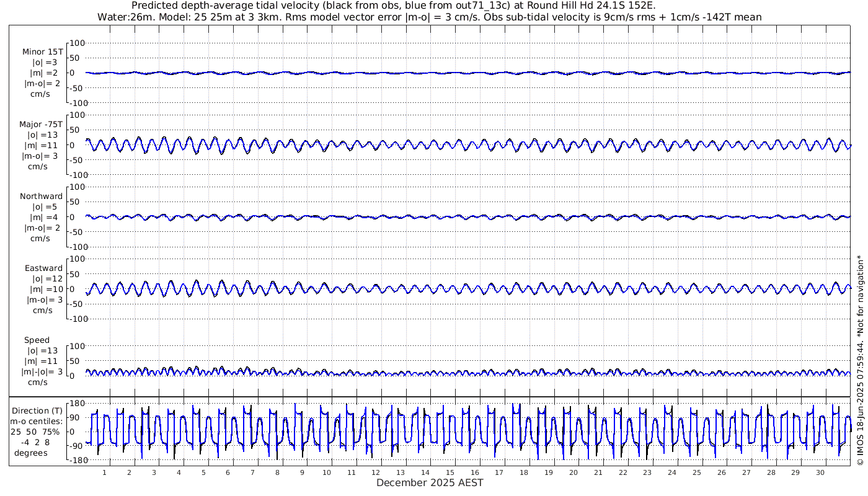This screenshot has height=496, width=868.
Task: Click the 'Speed' panel label
Action: point(37,340)
